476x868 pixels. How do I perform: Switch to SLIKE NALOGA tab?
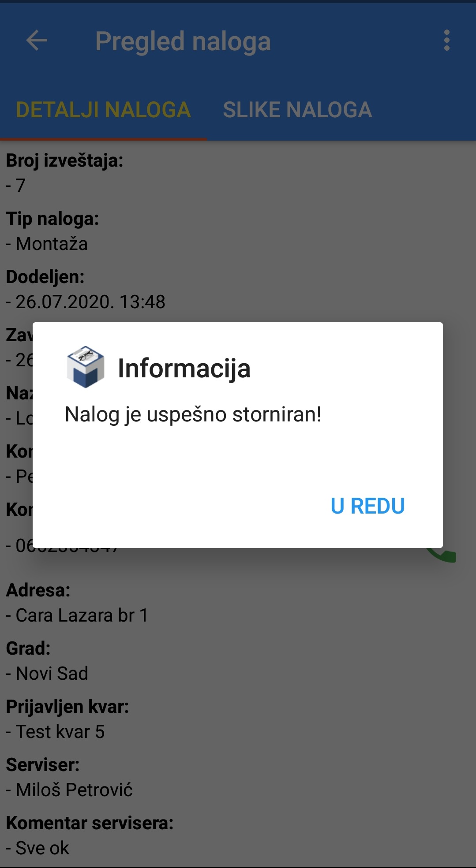pyautogui.click(x=297, y=110)
